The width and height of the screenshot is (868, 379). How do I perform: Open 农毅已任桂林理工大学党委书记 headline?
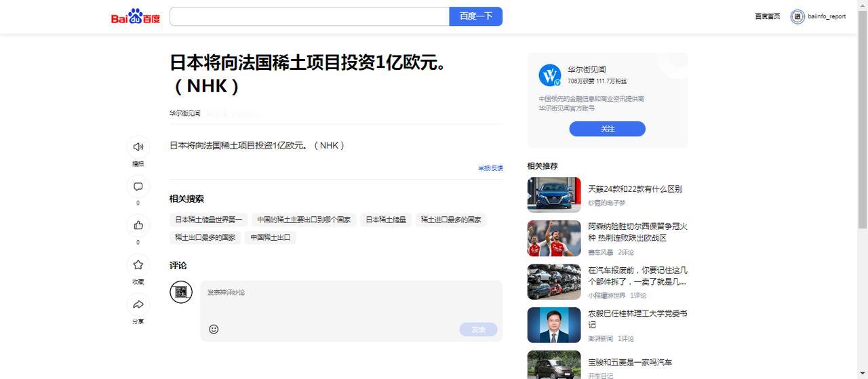coord(637,319)
